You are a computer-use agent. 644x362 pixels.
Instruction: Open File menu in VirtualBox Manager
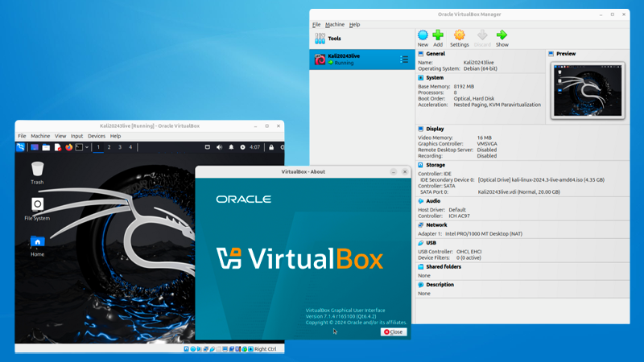click(316, 25)
